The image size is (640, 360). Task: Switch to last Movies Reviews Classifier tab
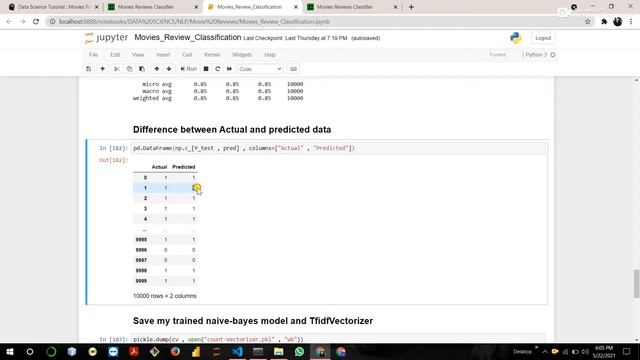[x=352, y=7]
